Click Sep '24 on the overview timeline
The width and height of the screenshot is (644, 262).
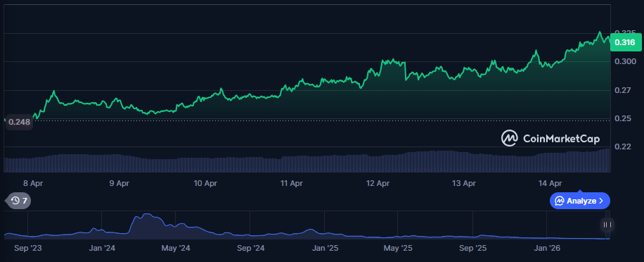click(251, 249)
